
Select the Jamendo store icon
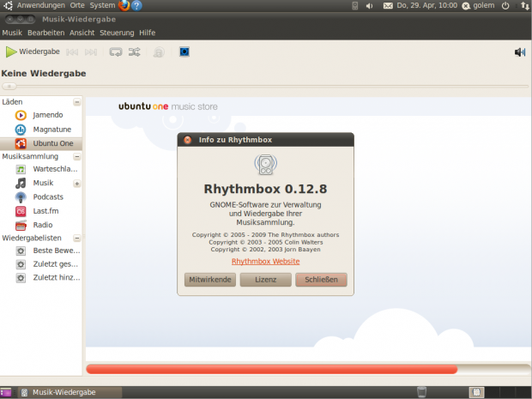tap(21, 115)
